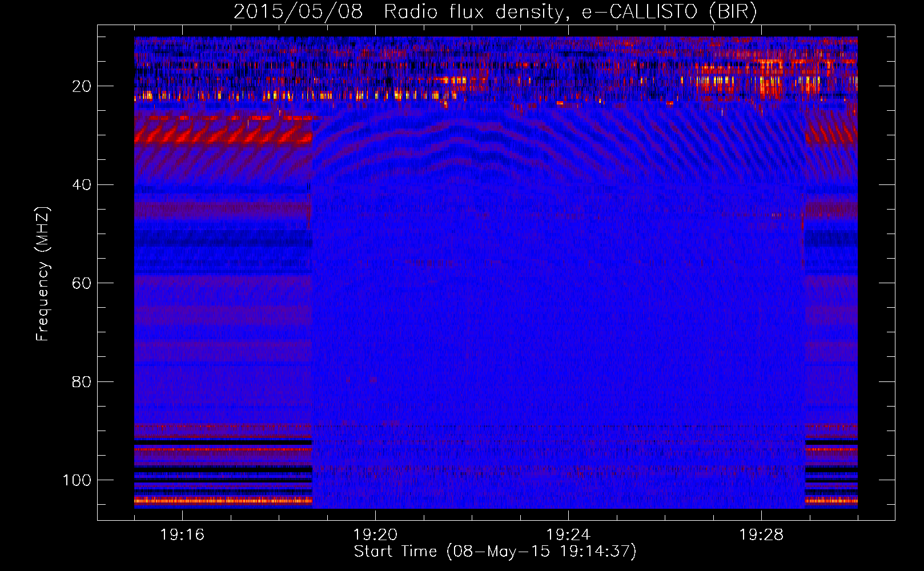
Task: Click the 19:20 time tick label
Action: [x=375, y=535]
